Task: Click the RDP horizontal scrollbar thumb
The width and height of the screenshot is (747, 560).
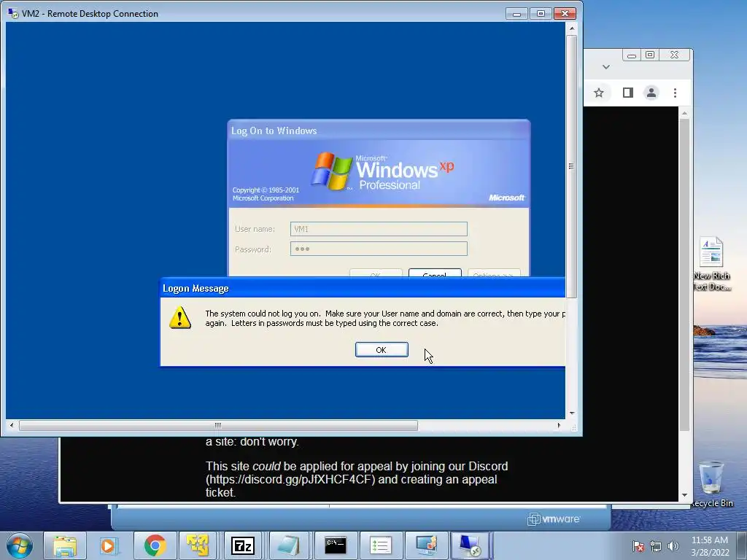Action: point(218,425)
